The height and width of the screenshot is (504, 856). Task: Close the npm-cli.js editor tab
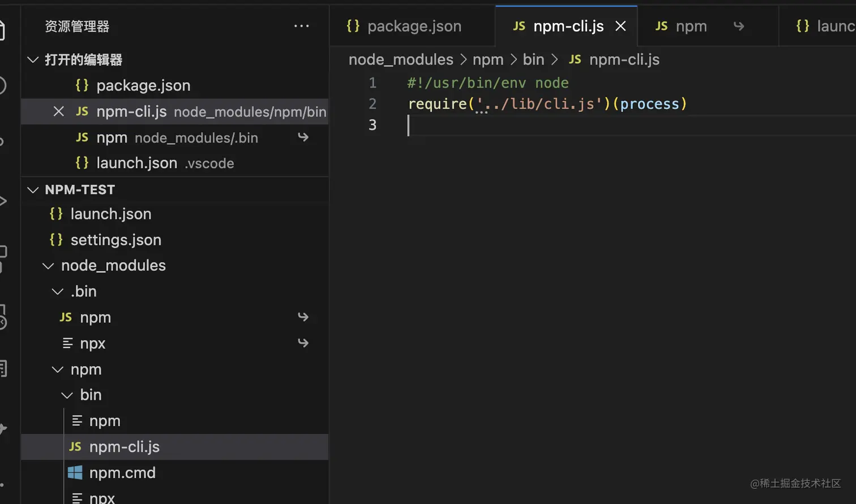620,26
